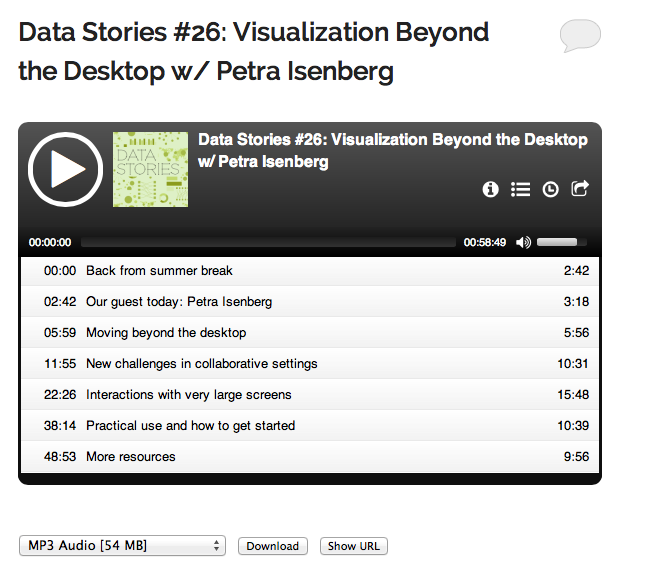The height and width of the screenshot is (575, 658).
Task: Click the episode title in the player
Action: coord(393,150)
